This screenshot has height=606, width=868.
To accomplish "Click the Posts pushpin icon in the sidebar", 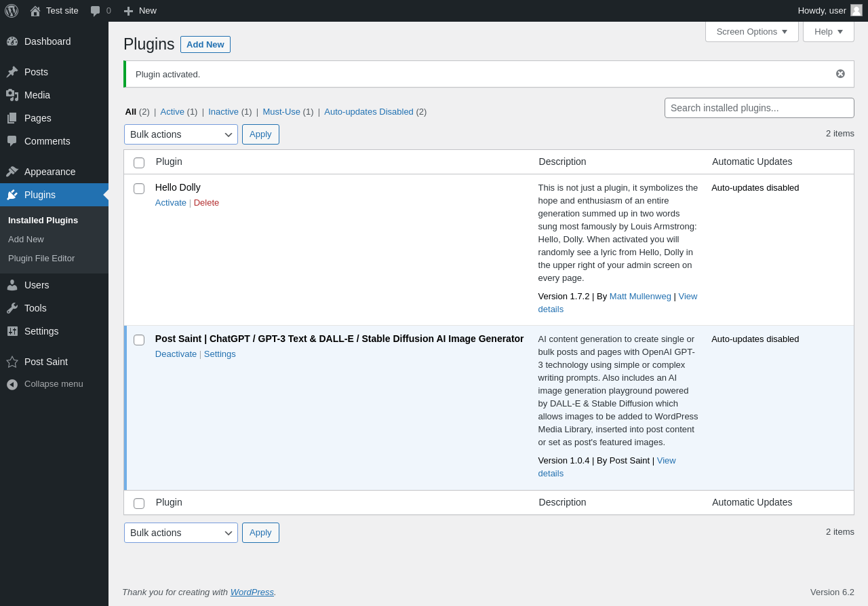I will click(x=12, y=72).
